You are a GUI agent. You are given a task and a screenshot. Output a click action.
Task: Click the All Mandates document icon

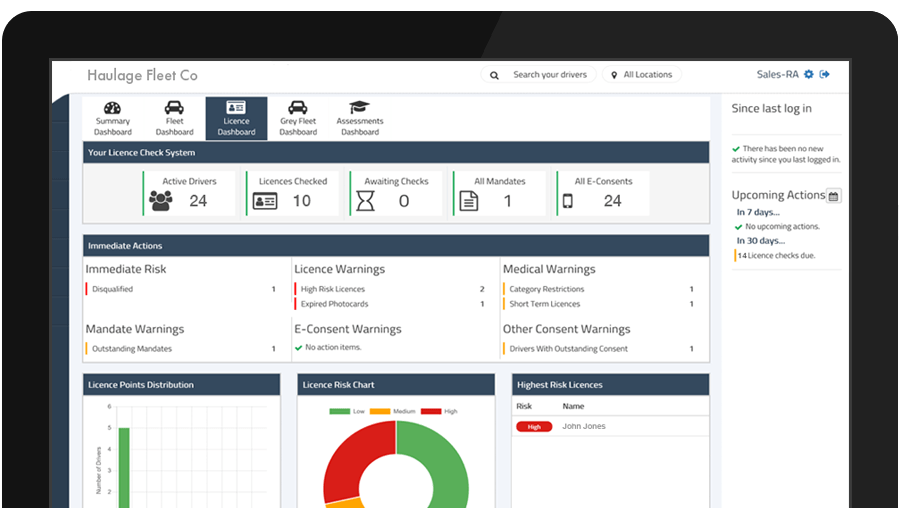click(x=469, y=201)
